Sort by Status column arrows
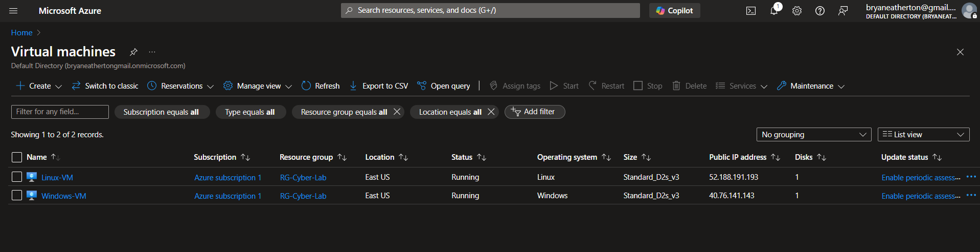This screenshot has width=980, height=252. tap(482, 157)
